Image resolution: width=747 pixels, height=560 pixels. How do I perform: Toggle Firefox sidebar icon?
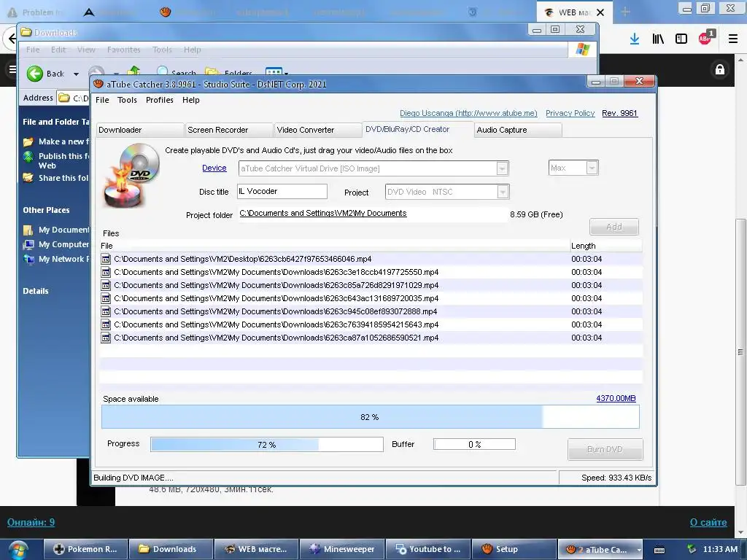681,39
